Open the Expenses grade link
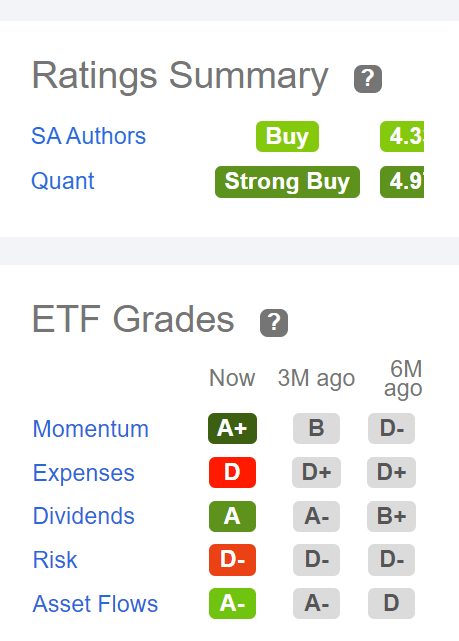This screenshot has width=459, height=641. [x=84, y=473]
